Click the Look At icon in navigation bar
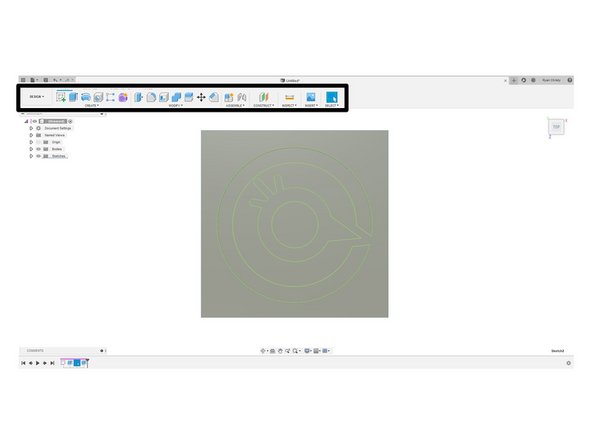592x444 pixels. coord(273,351)
